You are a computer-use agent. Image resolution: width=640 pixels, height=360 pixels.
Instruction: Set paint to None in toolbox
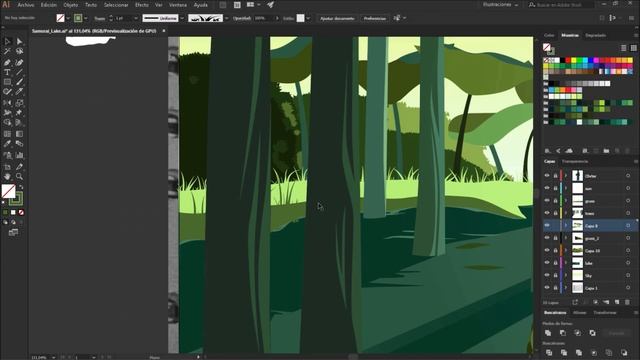pos(21,212)
